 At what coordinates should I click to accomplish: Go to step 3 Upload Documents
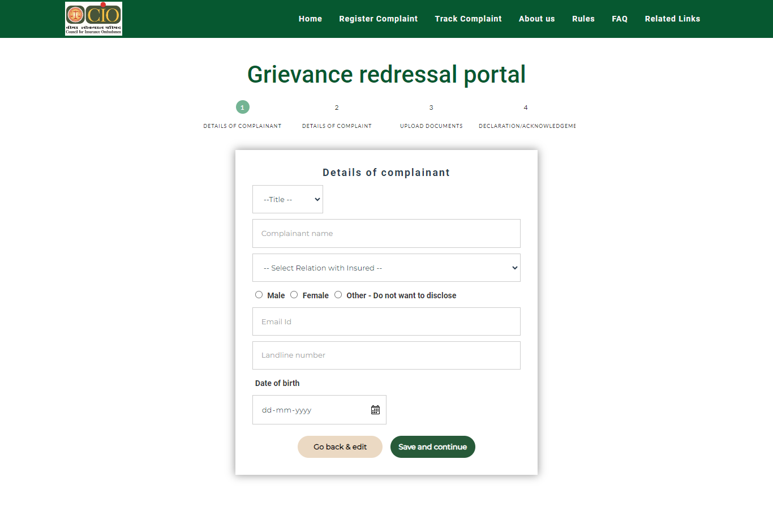pyautogui.click(x=431, y=108)
